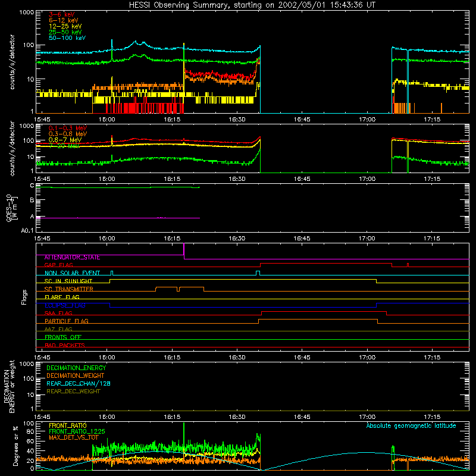
Task: Select the 0.8-7 MeV legend label
Action: [x=65, y=140]
